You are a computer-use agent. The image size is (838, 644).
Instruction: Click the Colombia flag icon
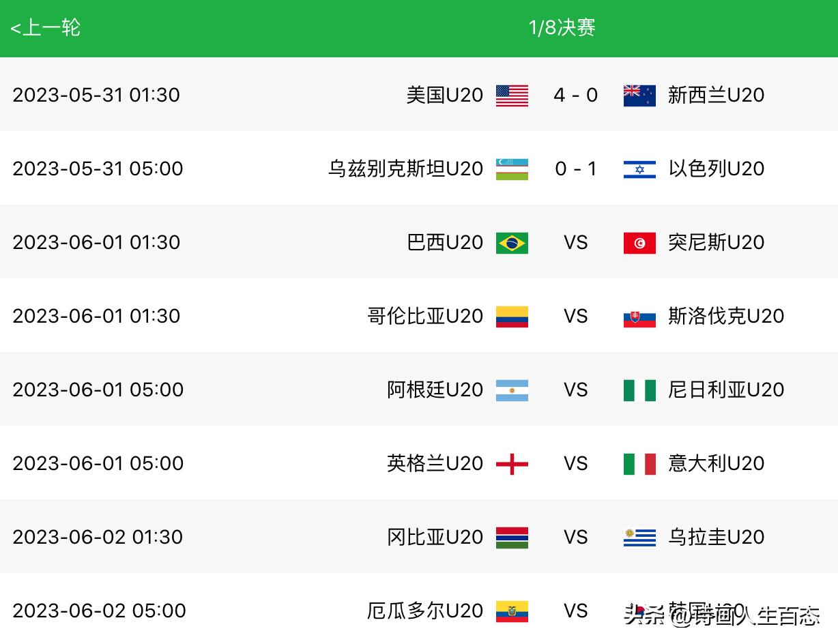[x=512, y=317]
